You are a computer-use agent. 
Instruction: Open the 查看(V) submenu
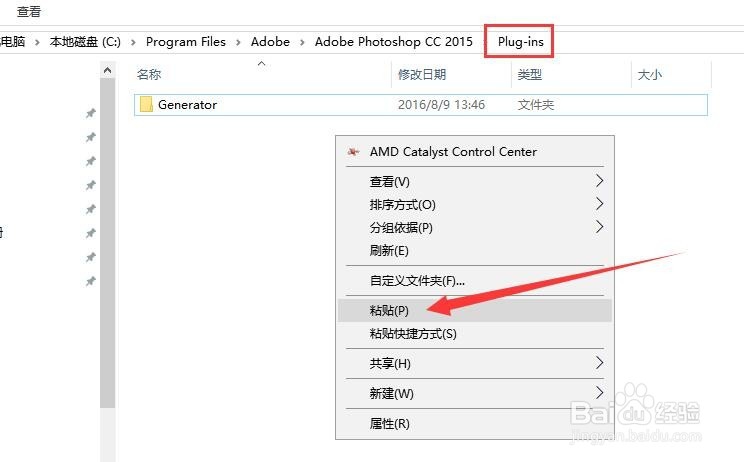pos(474,182)
